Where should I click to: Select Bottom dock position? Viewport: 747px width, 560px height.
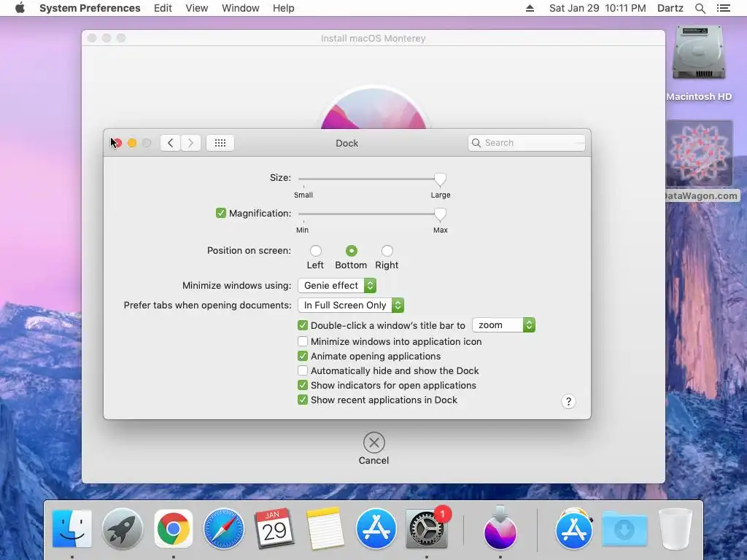351,251
